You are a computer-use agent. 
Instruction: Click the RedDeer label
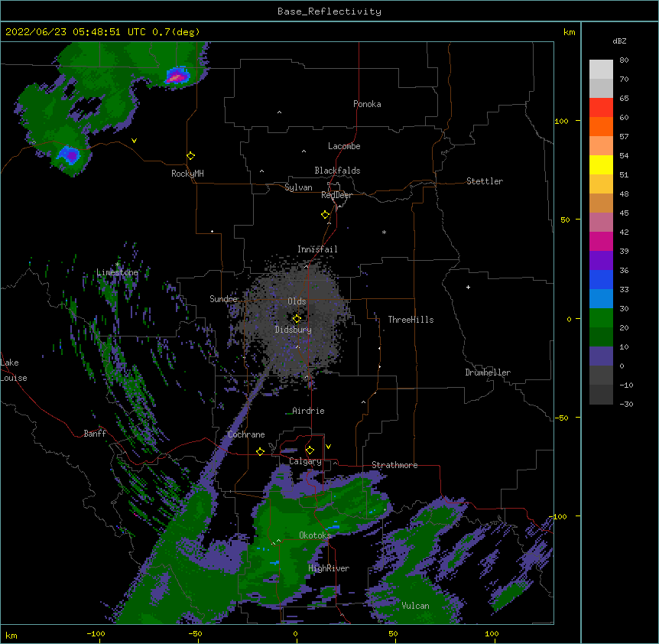[x=336, y=195]
